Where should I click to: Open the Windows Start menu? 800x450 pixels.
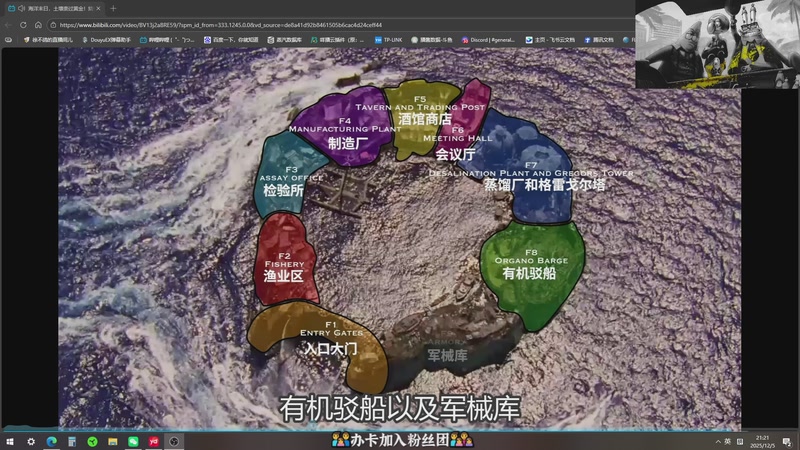pyautogui.click(x=10, y=441)
